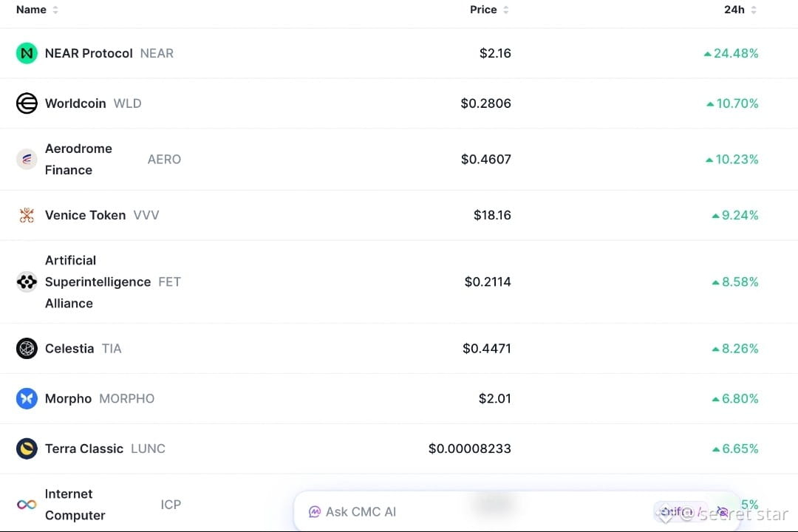
Task: Toggle the crossed-eye visibility icon in AI bar
Action: tap(723, 511)
